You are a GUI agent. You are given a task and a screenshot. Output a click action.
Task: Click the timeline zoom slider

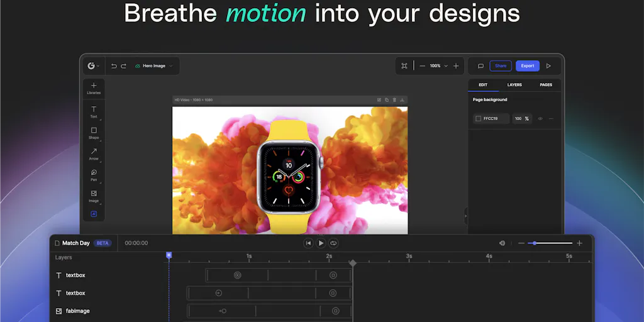(550, 243)
